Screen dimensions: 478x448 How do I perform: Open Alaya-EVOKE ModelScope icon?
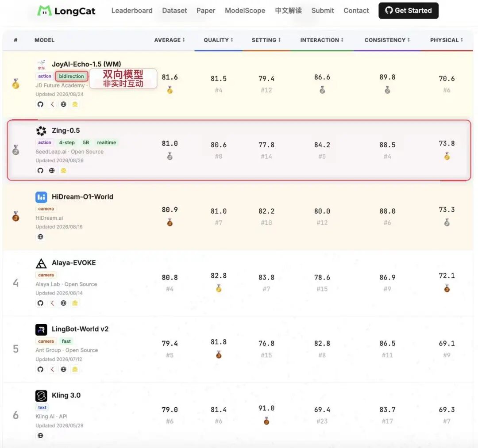[x=52, y=303]
